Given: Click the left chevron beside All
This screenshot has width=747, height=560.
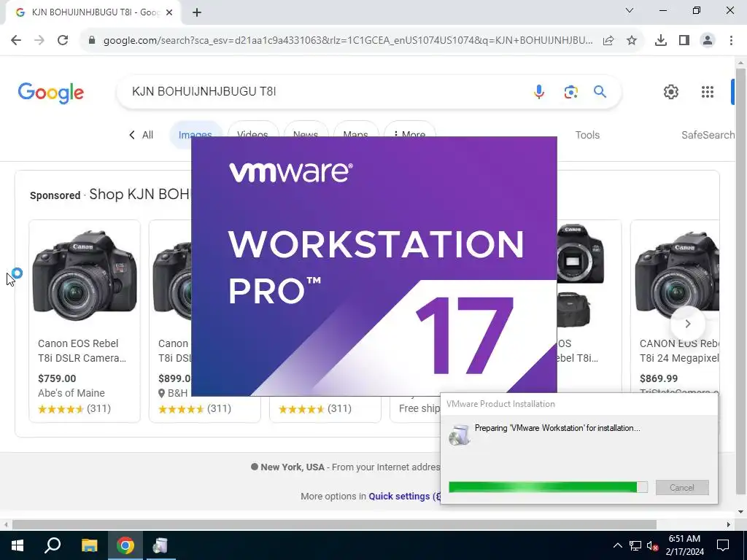Looking at the screenshot, I should click(132, 135).
